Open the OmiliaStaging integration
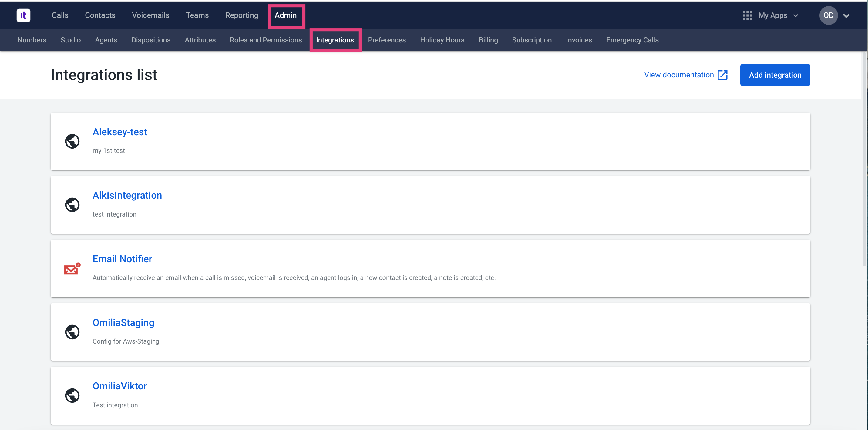The width and height of the screenshot is (868, 430). (x=123, y=323)
